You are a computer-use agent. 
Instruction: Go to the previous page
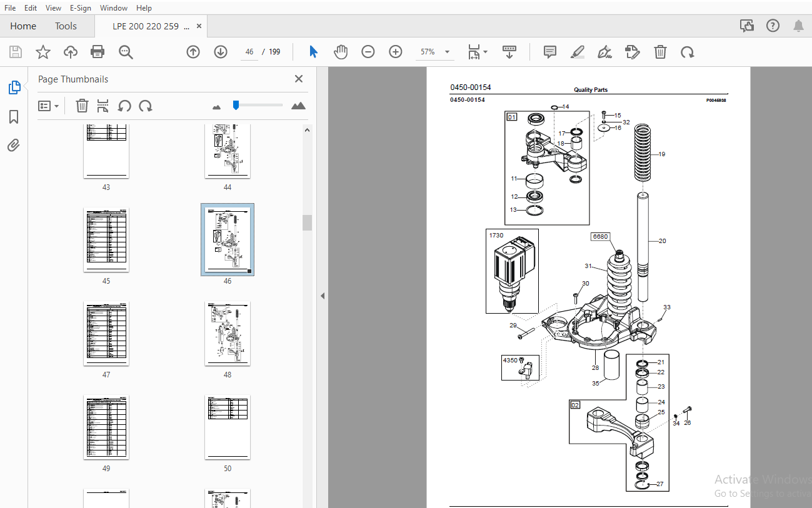click(x=193, y=52)
